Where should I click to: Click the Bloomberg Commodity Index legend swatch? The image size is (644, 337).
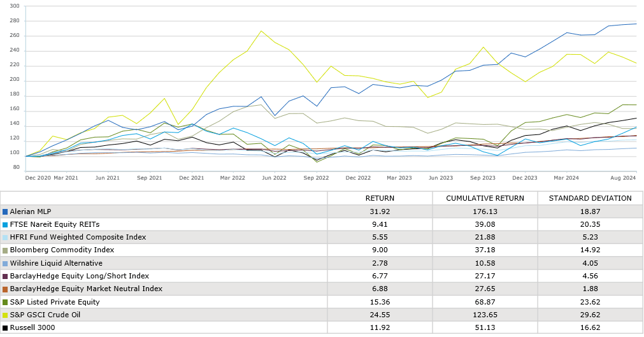click(x=5, y=250)
